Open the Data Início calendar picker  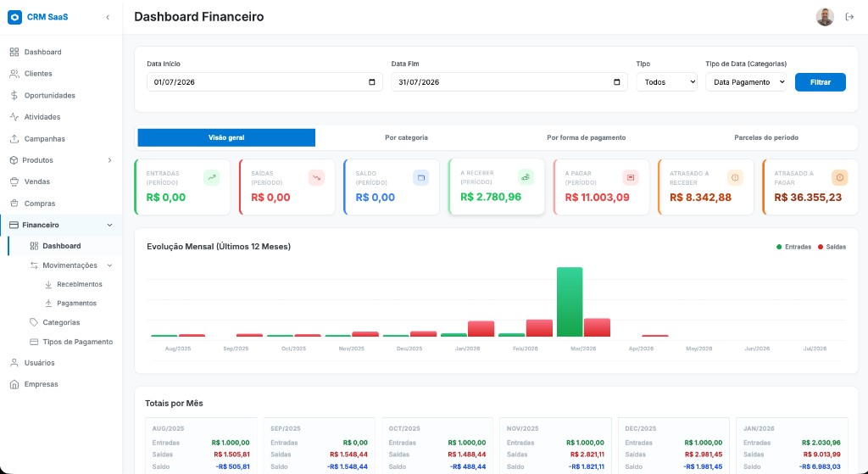(x=371, y=82)
